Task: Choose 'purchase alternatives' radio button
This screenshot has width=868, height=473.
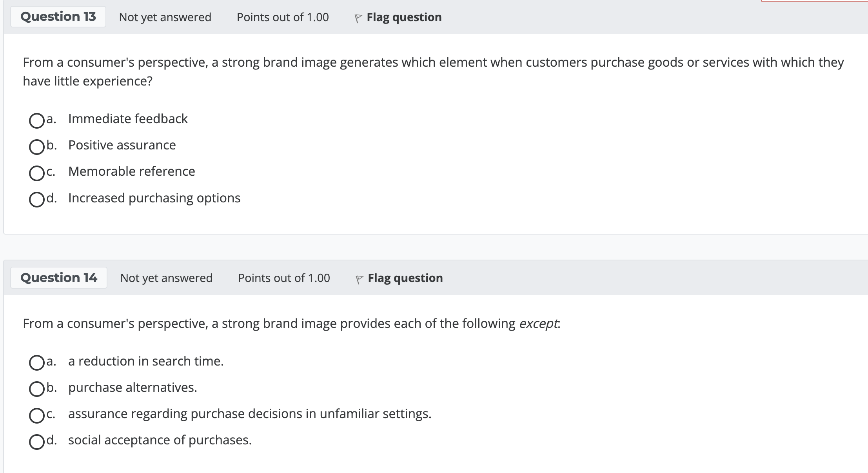Action: click(36, 389)
